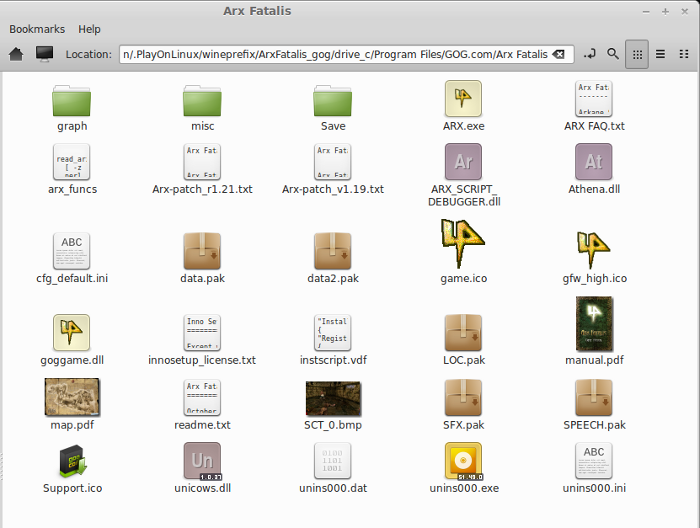Screen dimensions: 700x528
Task: Select manual.pdf thumbnail
Action: click(594, 324)
